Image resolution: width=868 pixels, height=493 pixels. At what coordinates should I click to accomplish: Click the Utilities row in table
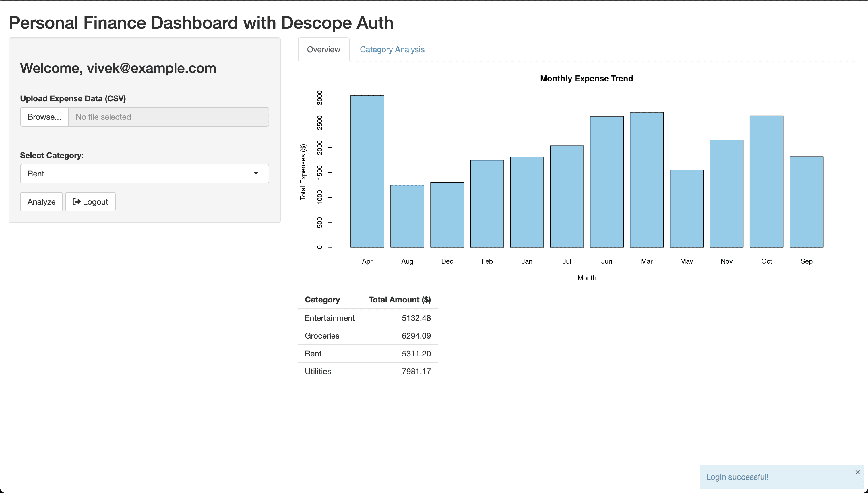pyautogui.click(x=367, y=371)
